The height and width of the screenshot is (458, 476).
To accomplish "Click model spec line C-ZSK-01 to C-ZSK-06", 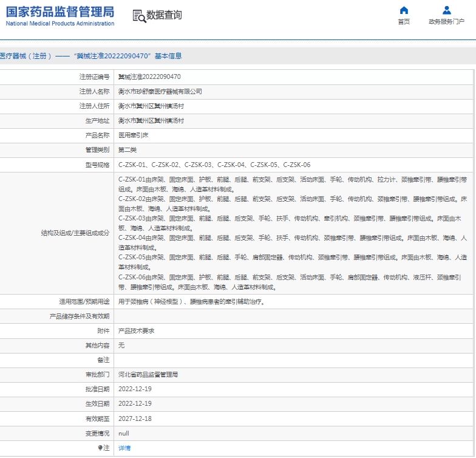I will 214,165.
